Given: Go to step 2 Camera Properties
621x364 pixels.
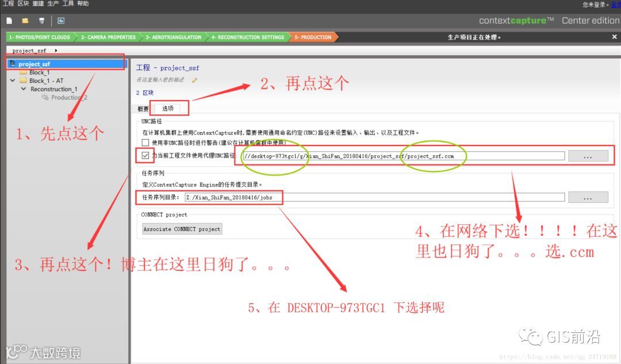Looking at the screenshot, I should (x=108, y=37).
